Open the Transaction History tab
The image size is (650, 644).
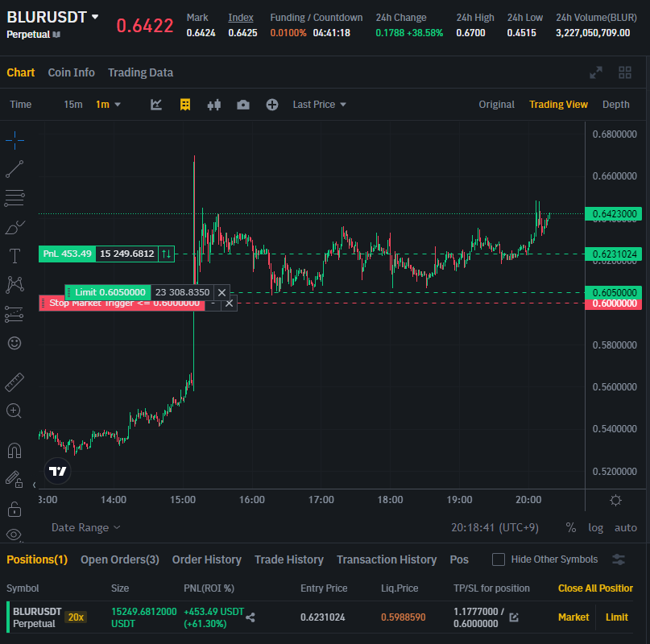[x=387, y=559]
